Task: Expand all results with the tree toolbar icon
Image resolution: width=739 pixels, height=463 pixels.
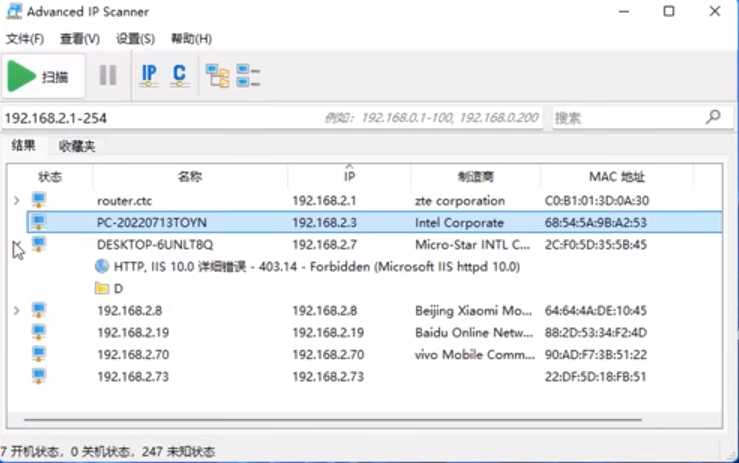Action: 217,76
